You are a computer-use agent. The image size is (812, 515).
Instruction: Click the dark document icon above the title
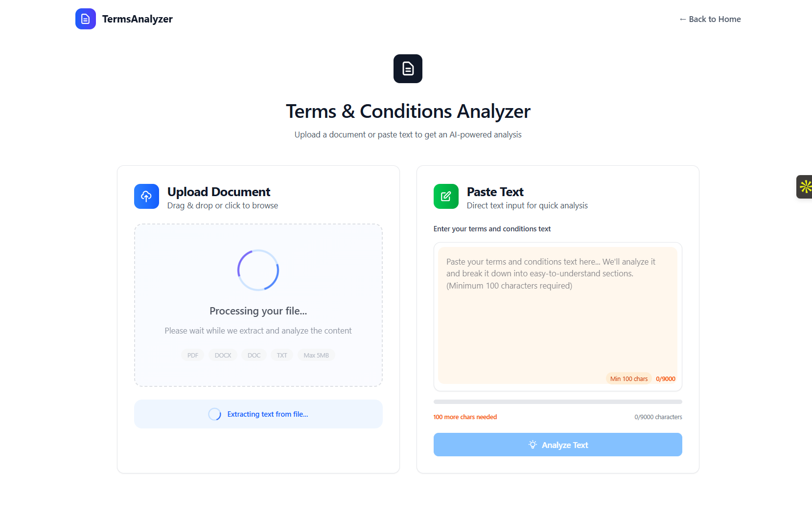[x=408, y=68]
